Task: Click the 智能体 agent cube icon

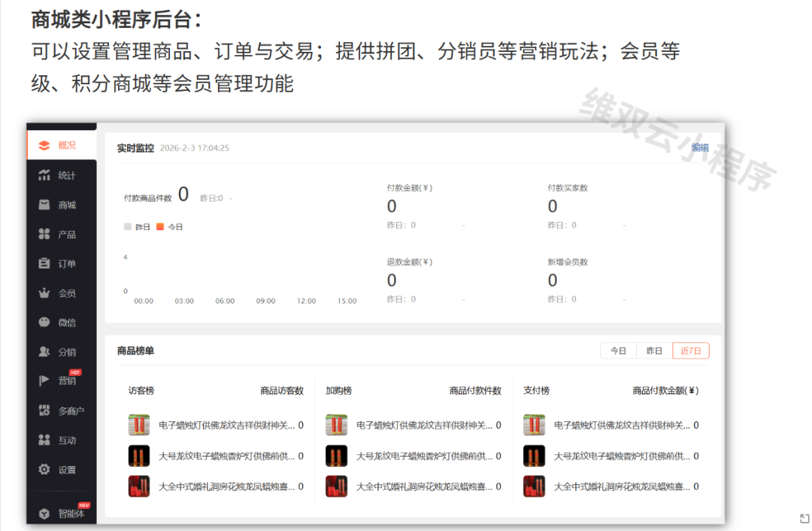Action: [x=44, y=514]
